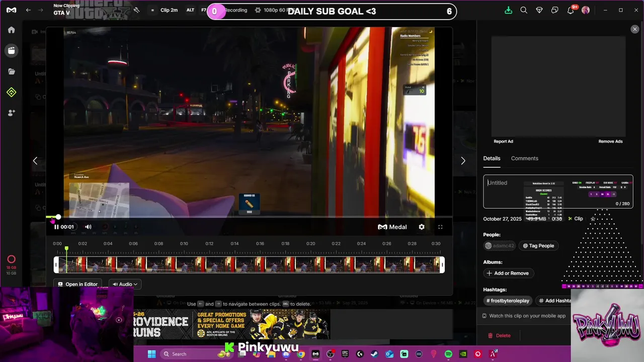Click the adamc42 person tag
Screen dimensions: 644x362
[500, 246]
